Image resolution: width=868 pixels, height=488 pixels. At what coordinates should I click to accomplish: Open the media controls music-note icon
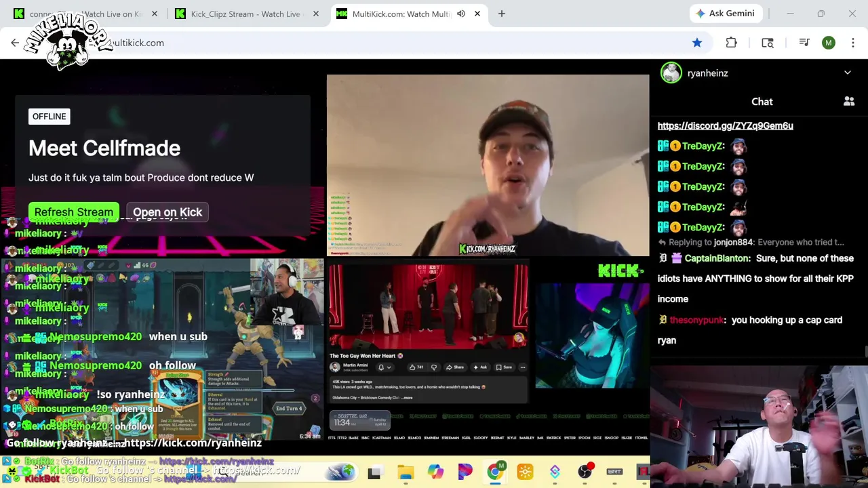[x=804, y=43]
